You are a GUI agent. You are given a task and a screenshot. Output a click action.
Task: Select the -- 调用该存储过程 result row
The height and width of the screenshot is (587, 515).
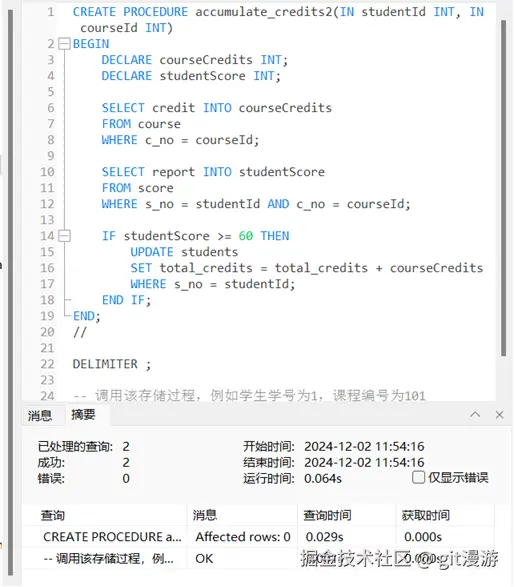258,559
